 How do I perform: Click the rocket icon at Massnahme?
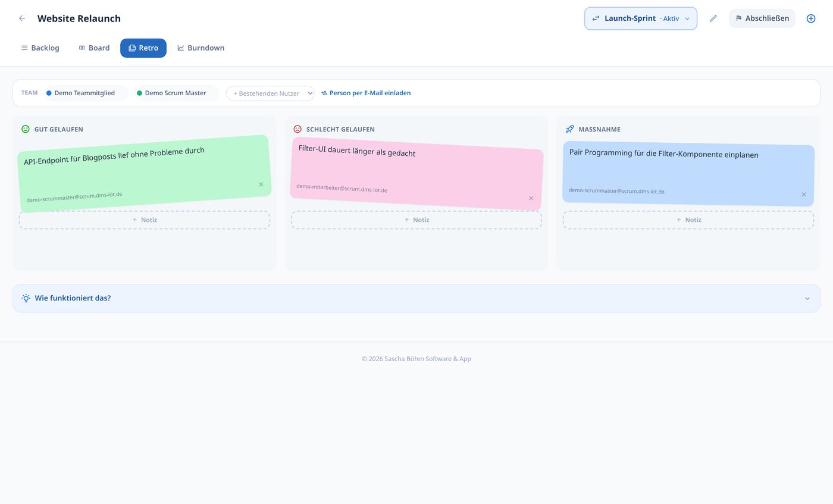[569, 129]
